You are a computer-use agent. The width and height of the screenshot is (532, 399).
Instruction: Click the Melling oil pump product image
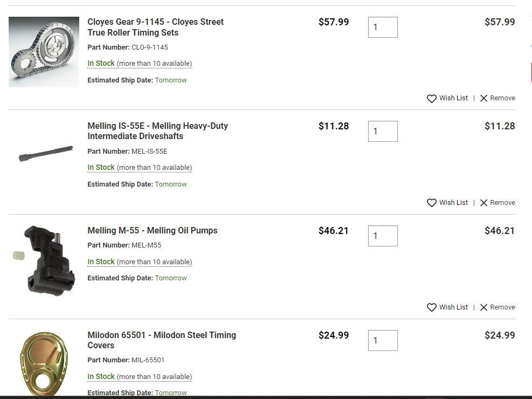pos(45,260)
